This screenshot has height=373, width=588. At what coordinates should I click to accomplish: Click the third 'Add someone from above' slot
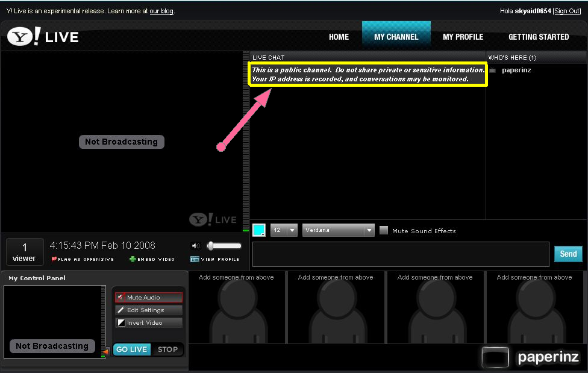pyautogui.click(x=435, y=307)
